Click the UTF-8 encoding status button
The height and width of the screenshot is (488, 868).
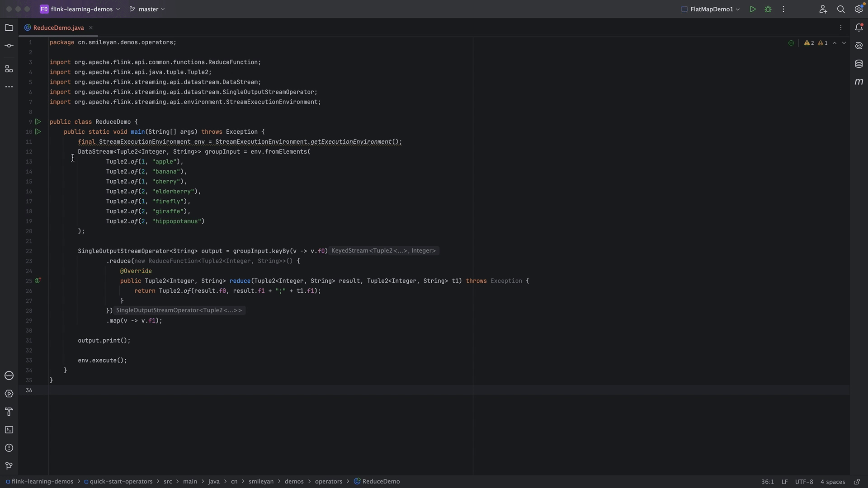(x=804, y=482)
